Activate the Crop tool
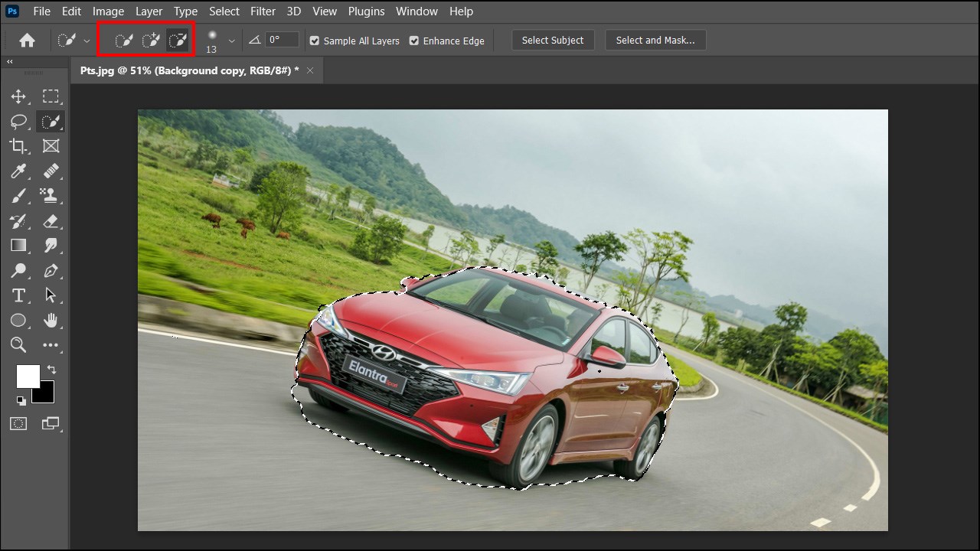980x551 pixels. pyautogui.click(x=18, y=145)
